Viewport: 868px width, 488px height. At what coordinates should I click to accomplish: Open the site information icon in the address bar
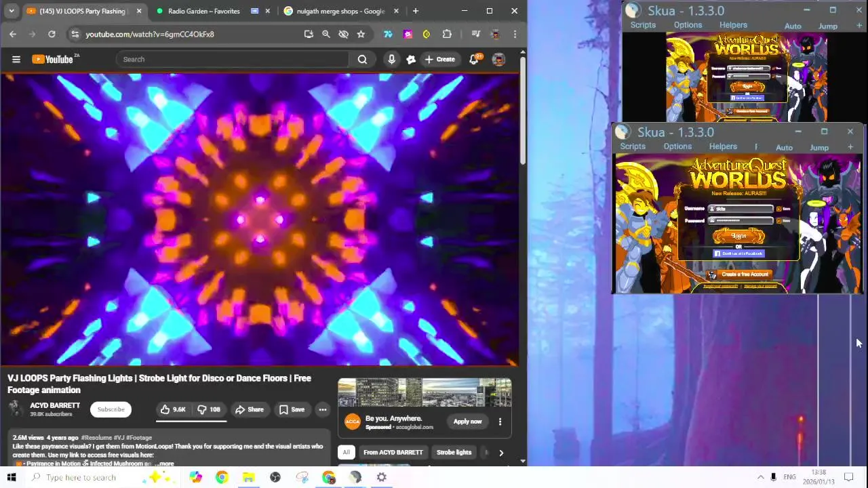coord(75,34)
